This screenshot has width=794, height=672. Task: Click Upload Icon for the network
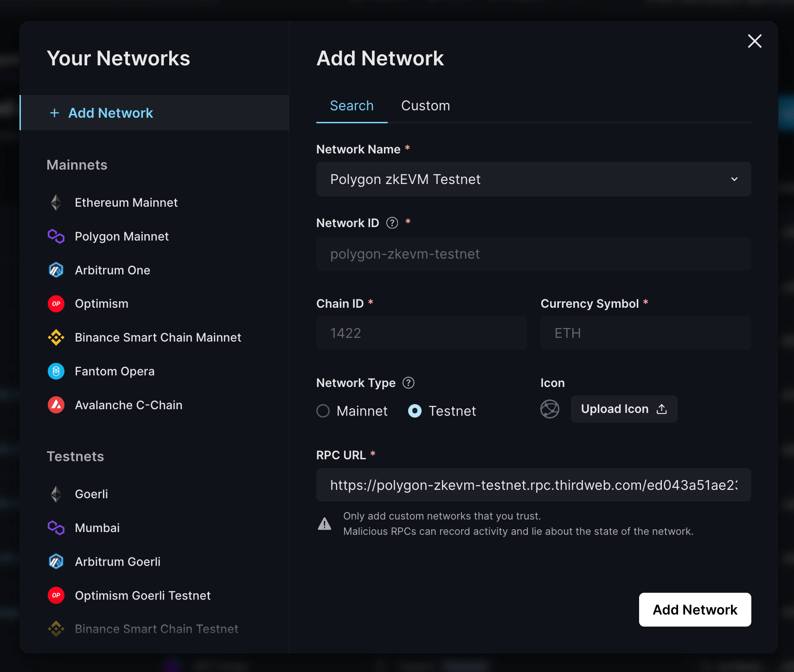click(x=623, y=409)
